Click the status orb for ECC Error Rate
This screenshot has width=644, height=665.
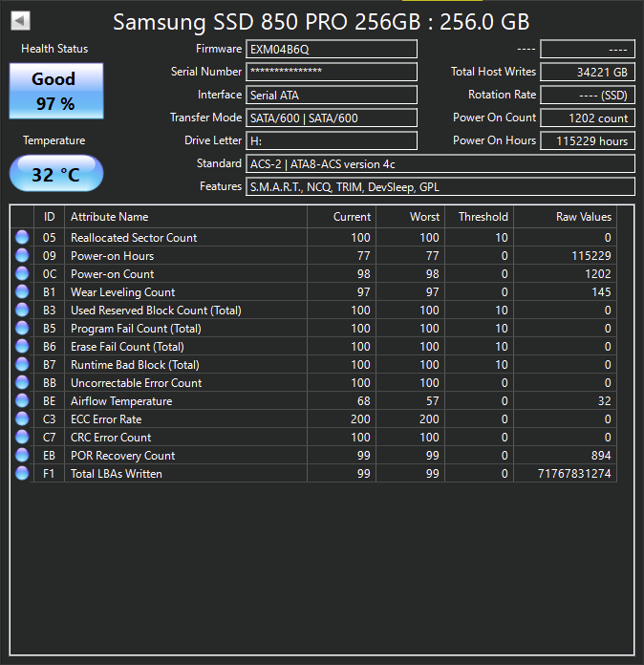(x=22, y=419)
